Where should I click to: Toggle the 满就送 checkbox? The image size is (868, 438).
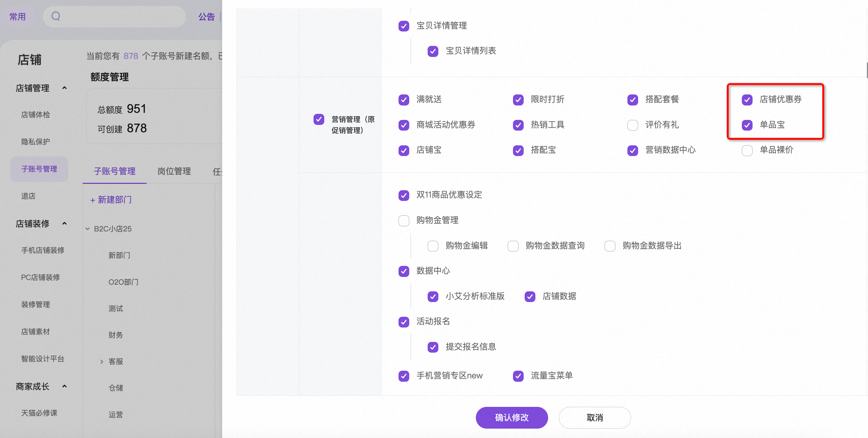point(404,100)
